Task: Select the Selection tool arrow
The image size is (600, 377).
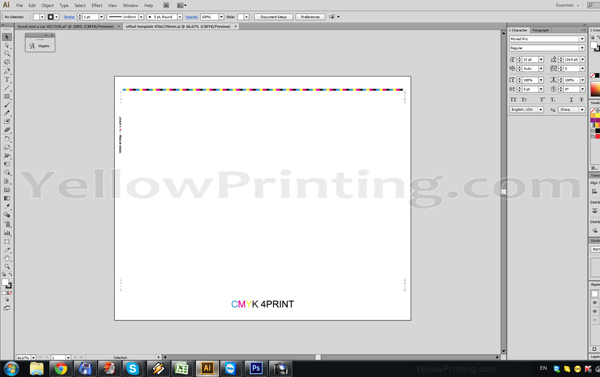Action: [x=7, y=37]
